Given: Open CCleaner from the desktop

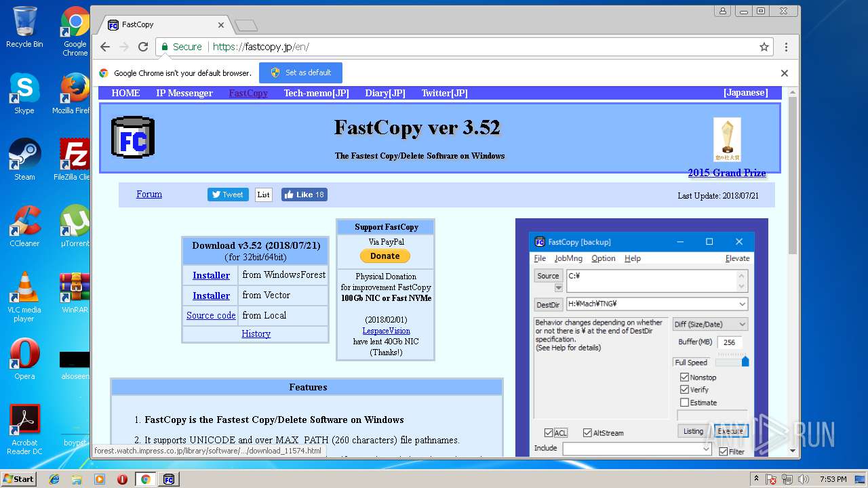Looking at the screenshot, I should click(24, 226).
